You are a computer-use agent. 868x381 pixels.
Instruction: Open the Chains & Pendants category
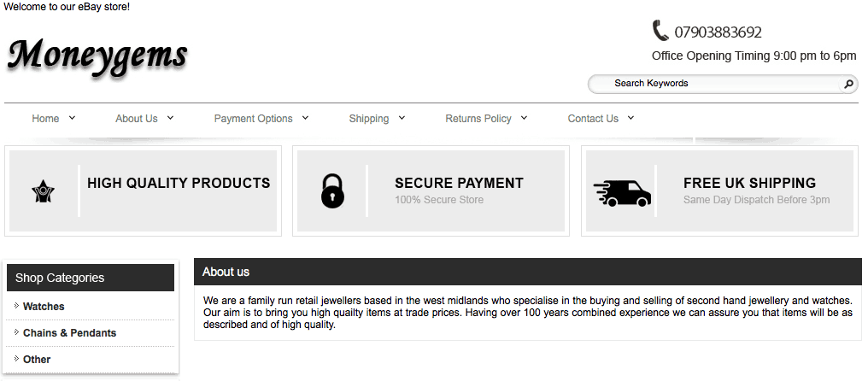point(69,333)
